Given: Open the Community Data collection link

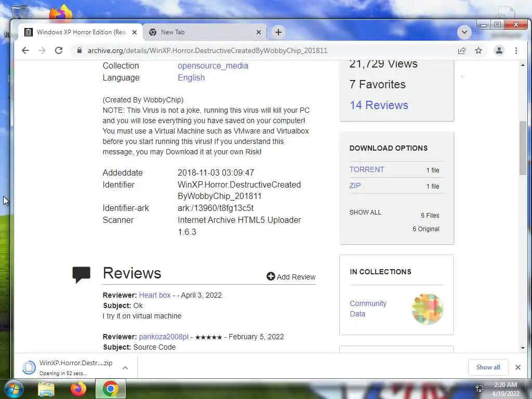Looking at the screenshot, I should [x=368, y=309].
